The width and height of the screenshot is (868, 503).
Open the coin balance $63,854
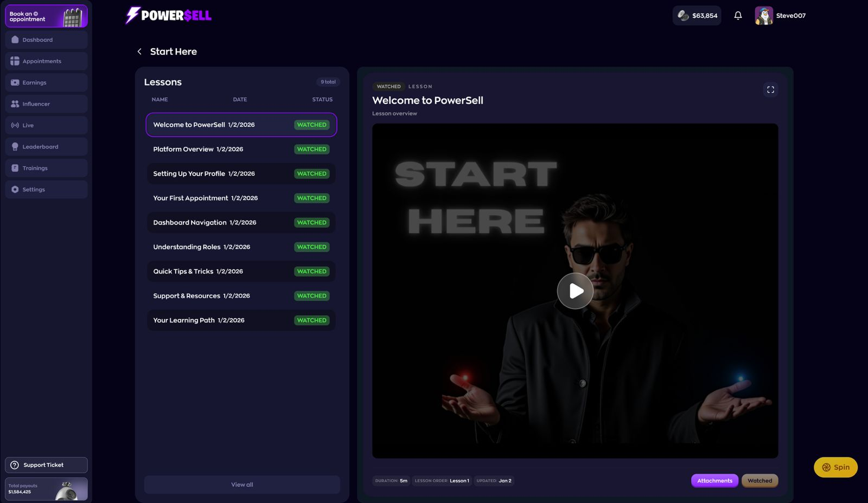click(697, 16)
